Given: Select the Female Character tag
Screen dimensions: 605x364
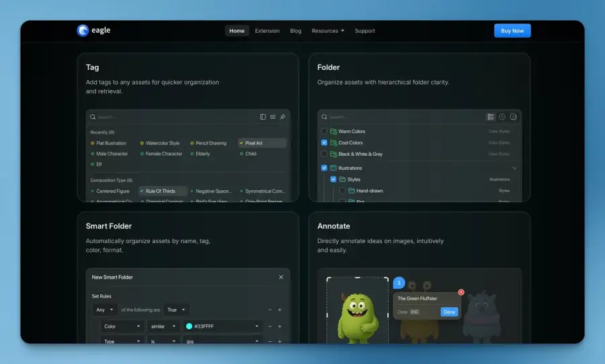Looking at the screenshot, I should tap(161, 154).
